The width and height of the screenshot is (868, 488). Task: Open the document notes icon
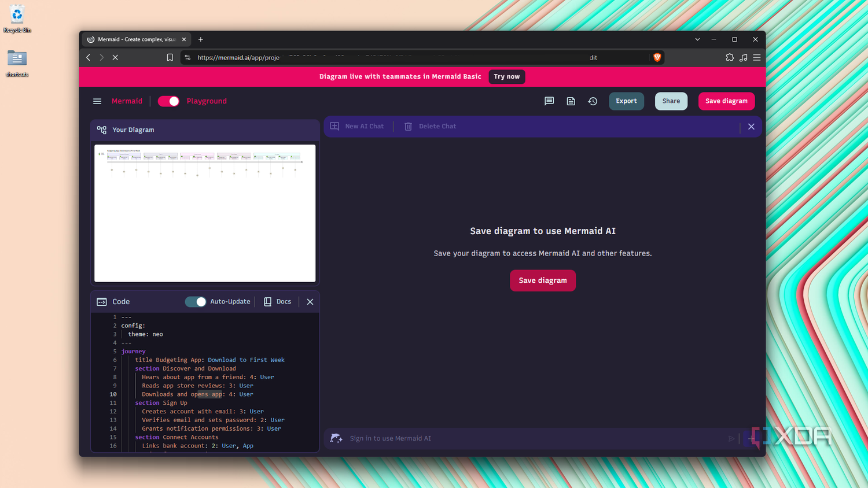coord(571,101)
